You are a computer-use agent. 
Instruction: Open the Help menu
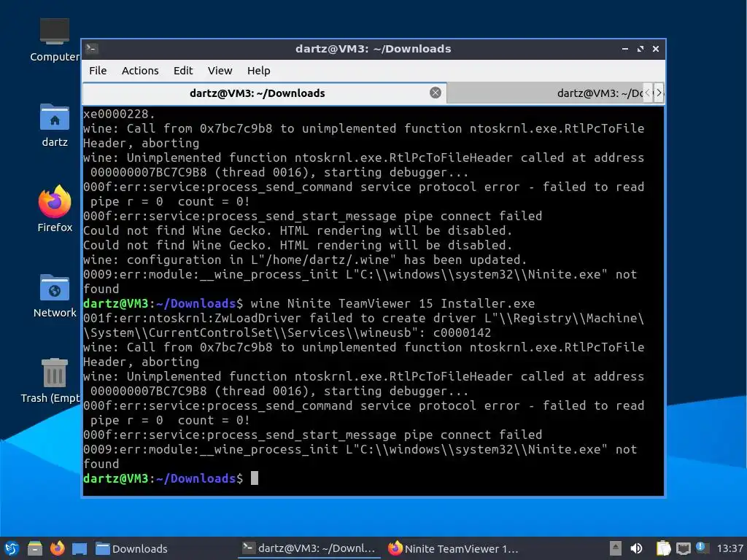pyautogui.click(x=259, y=71)
